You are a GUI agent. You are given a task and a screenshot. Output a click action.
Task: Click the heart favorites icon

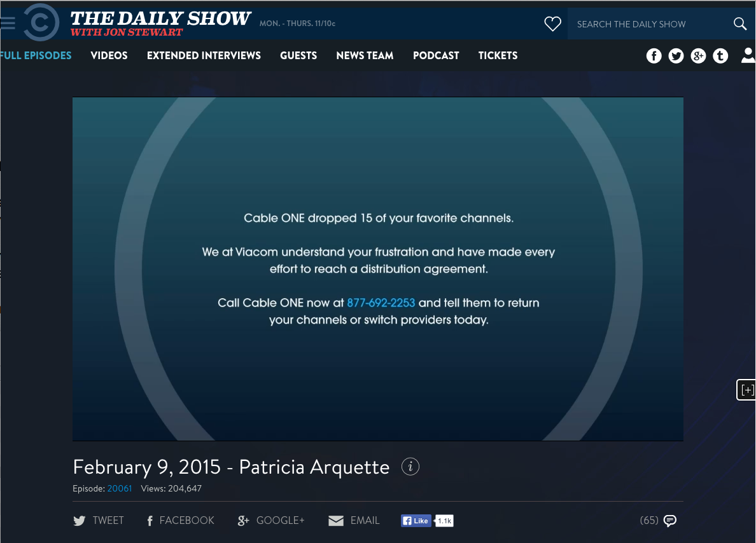[x=552, y=23]
